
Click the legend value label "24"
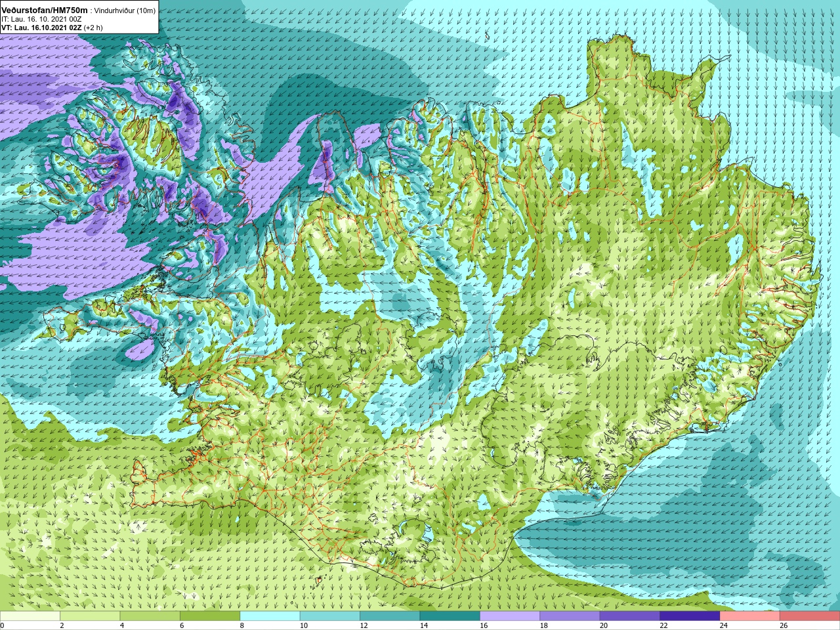pos(724,625)
